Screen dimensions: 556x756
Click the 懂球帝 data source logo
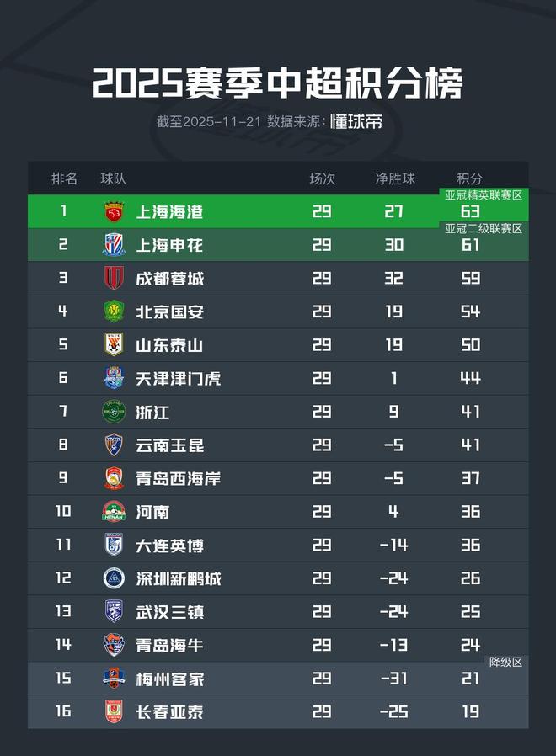click(356, 121)
